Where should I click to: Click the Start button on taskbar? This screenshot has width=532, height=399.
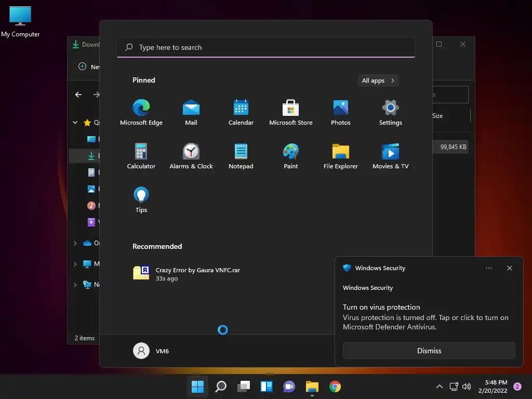pos(197,387)
